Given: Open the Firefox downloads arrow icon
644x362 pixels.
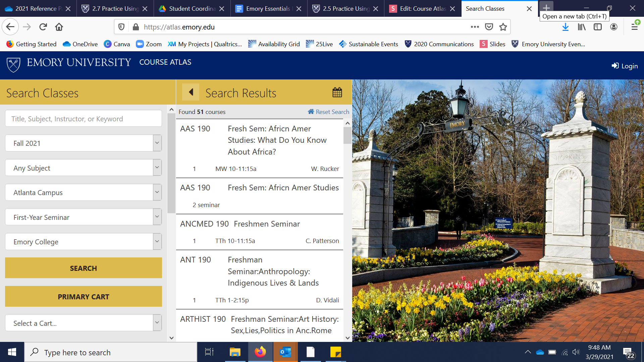Looking at the screenshot, I should tap(566, 27).
